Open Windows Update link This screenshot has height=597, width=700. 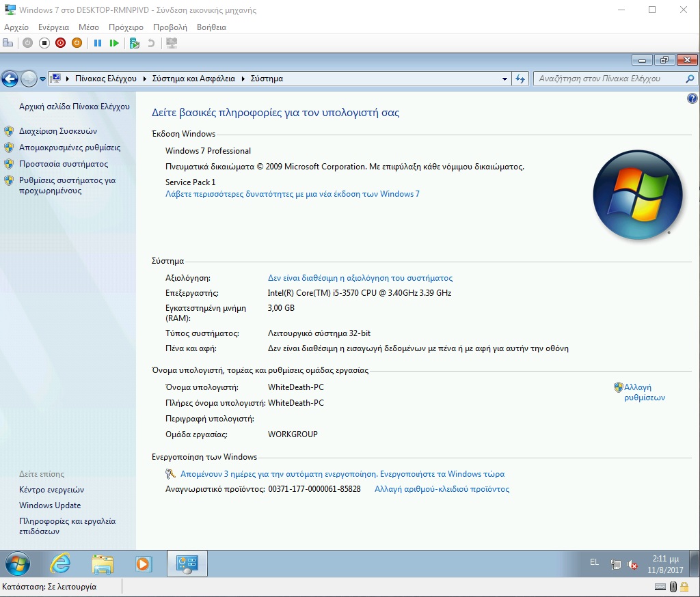50,505
